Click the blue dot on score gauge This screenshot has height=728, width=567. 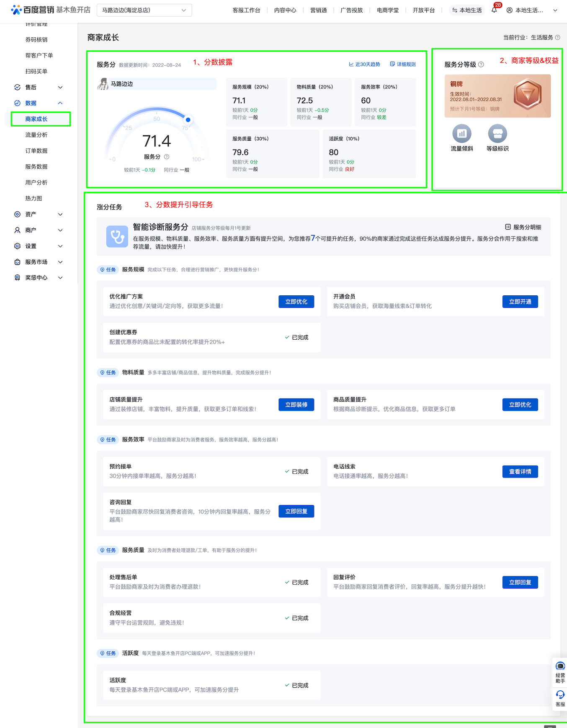point(188,120)
